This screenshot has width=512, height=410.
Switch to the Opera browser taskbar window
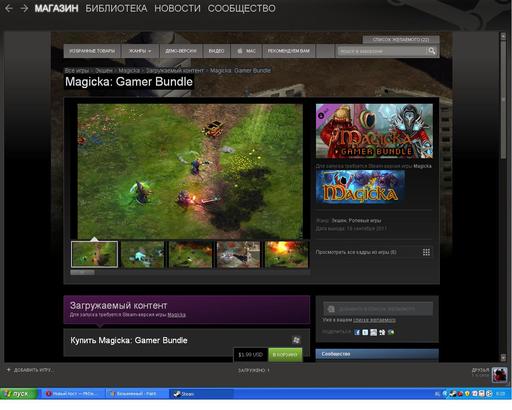coord(72,394)
